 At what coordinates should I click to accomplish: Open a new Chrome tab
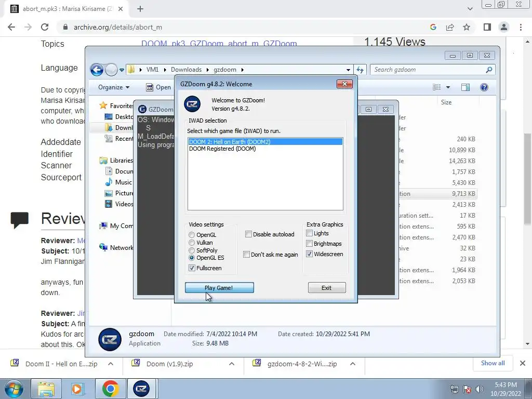pyautogui.click(x=140, y=9)
